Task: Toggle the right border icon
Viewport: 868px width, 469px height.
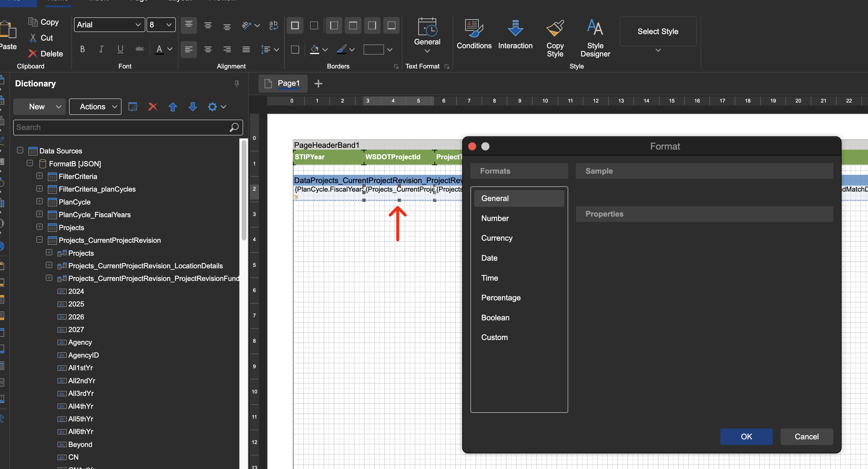Action: (x=372, y=25)
